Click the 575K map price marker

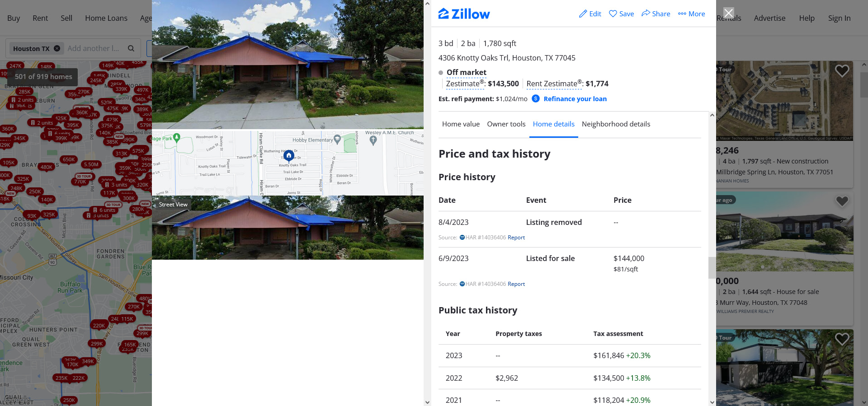click(x=138, y=151)
